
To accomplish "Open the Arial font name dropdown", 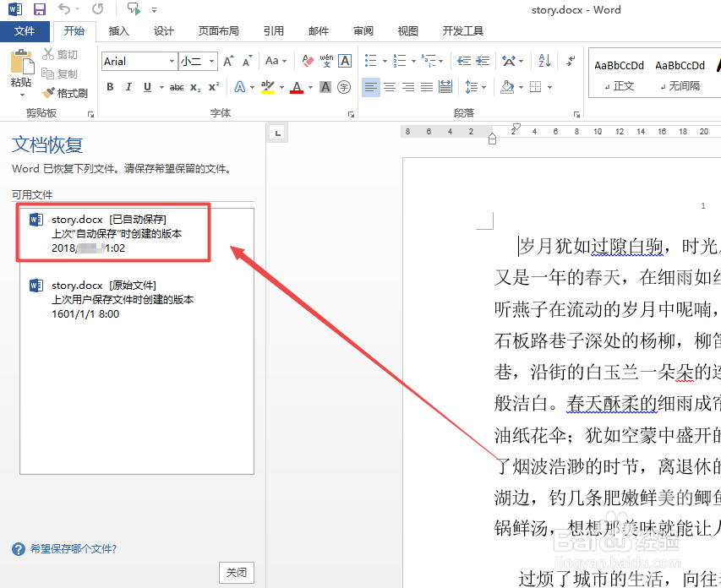I will (172, 61).
